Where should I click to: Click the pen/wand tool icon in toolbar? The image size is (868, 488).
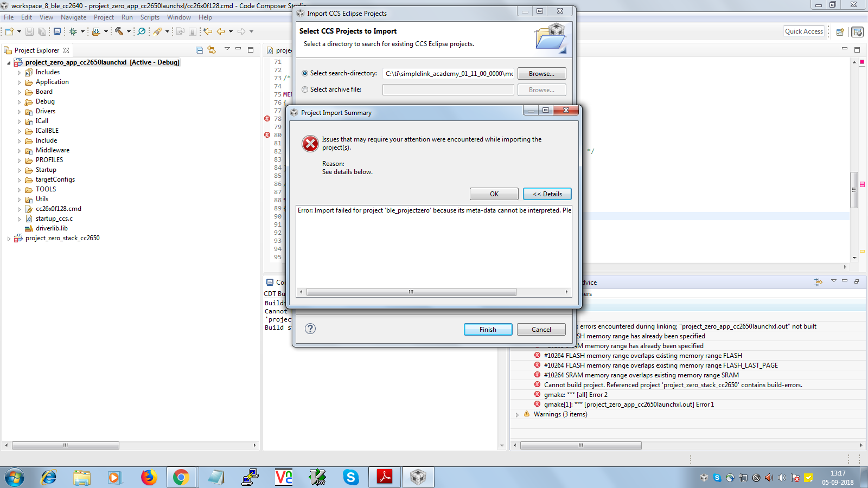pyautogui.click(x=157, y=31)
